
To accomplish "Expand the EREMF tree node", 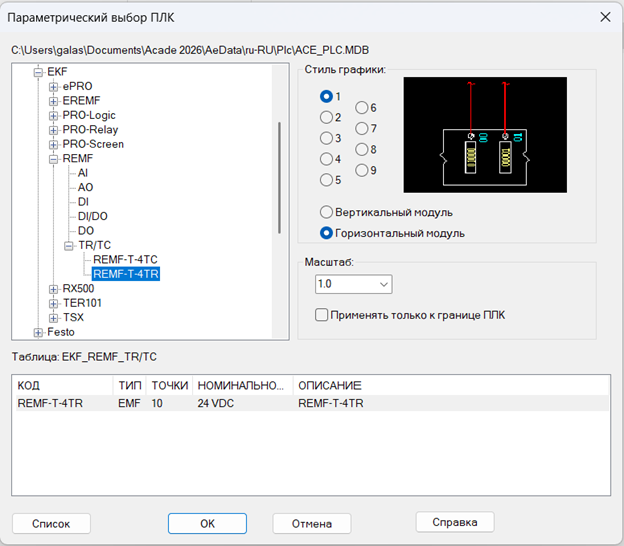I will coord(53,101).
